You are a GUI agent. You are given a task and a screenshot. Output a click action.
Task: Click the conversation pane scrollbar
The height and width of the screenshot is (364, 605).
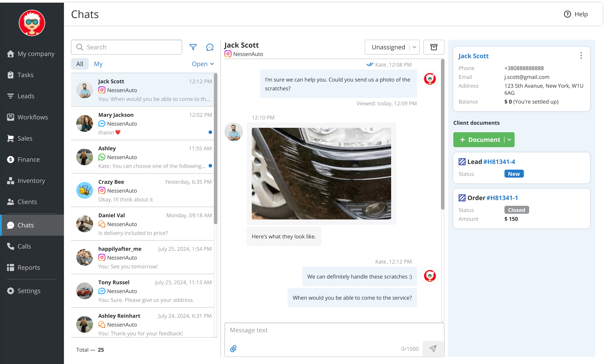coord(443,134)
